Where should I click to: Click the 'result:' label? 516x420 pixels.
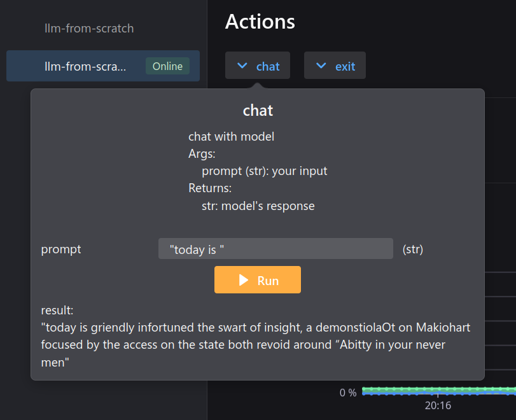coord(57,311)
